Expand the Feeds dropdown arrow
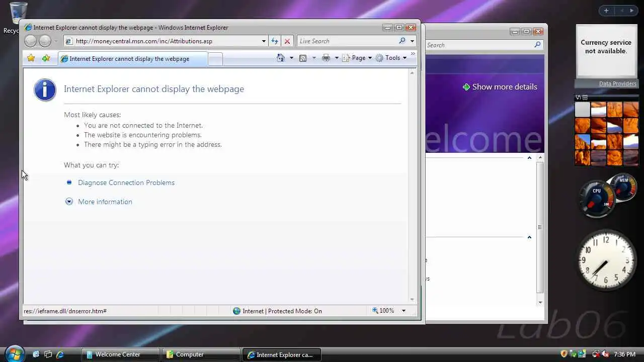The image size is (644, 362). click(314, 58)
